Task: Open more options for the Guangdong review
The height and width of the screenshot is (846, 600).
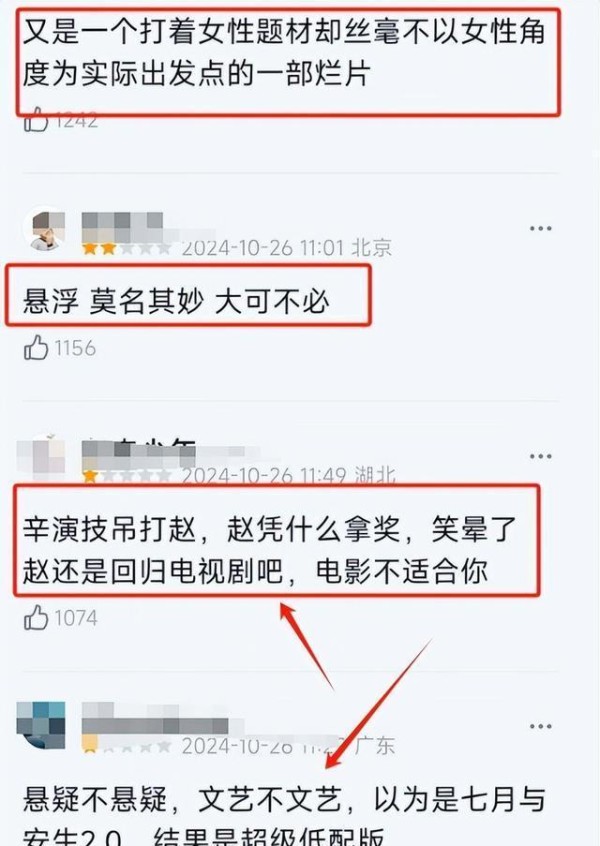Action: point(540,726)
